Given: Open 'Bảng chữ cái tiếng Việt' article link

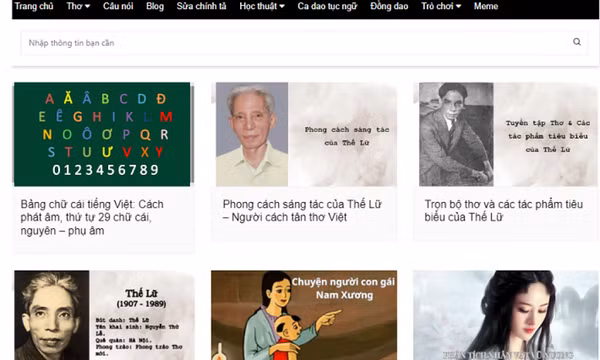Looking at the screenshot, I should (92, 217).
